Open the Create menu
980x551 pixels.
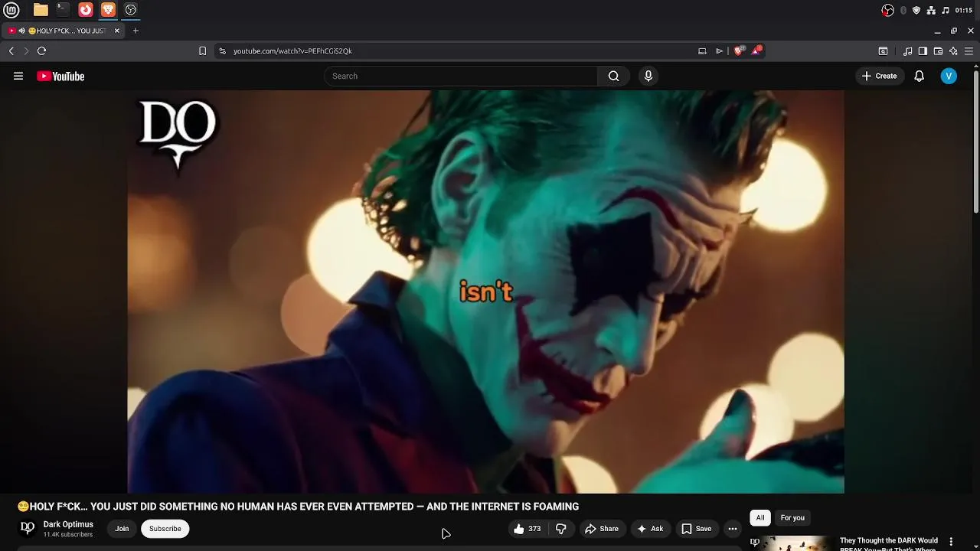879,76
